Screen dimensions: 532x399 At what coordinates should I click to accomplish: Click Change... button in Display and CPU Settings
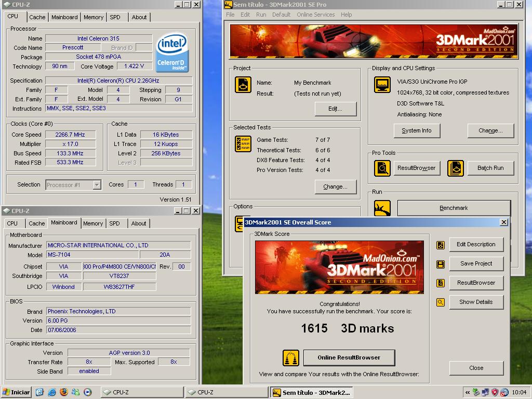pyautogui.click(x=490, y=130)
